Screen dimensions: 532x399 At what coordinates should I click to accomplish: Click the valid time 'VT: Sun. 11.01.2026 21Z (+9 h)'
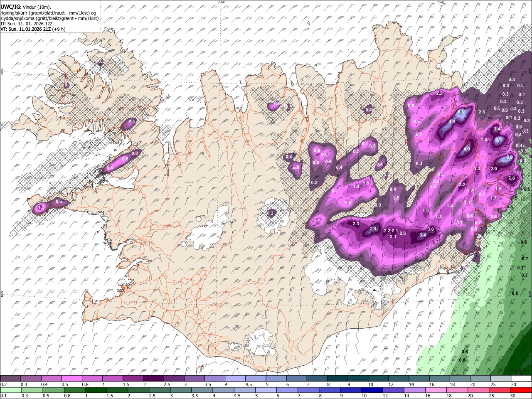(33, 29)
